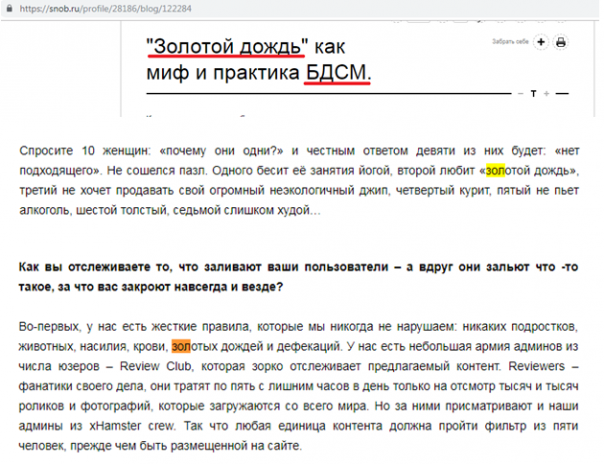Screen dimensions: 604x464
Task: Click «Спросите 10 женщин» at the paragraph start
Action: [82, 149]
